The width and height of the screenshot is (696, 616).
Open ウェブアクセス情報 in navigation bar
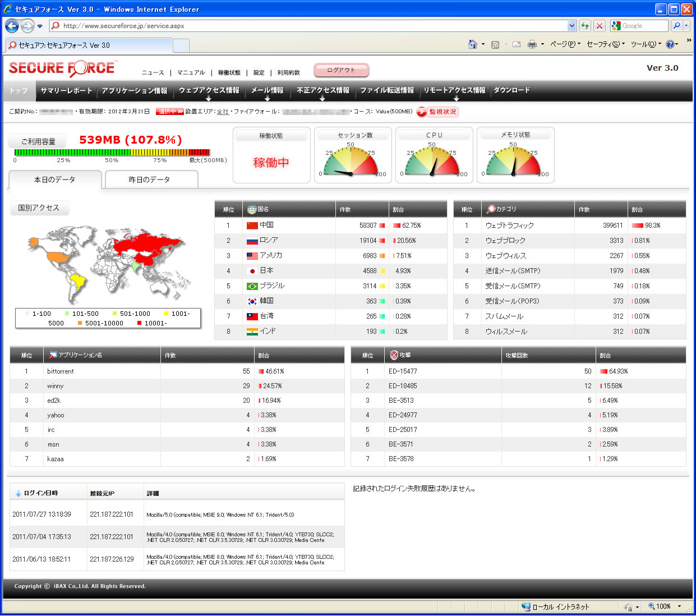point(209,90)
